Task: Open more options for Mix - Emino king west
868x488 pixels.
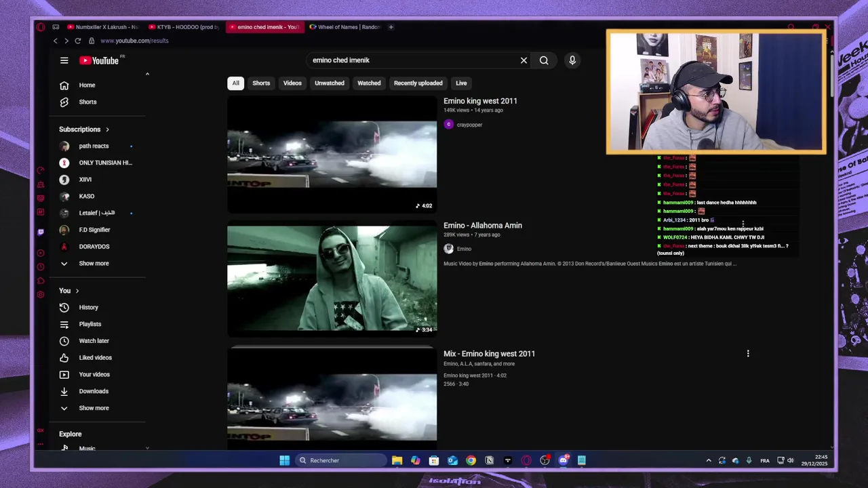Action: [x=748, y=354]
